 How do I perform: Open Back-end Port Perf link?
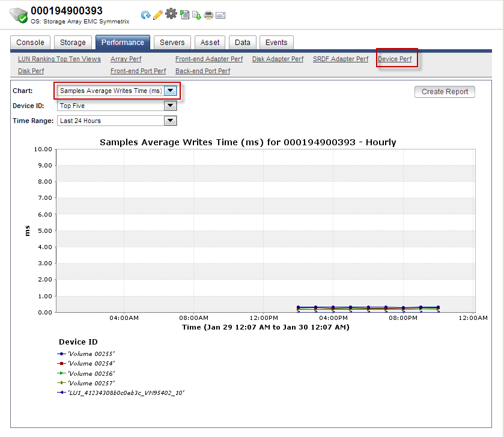(203, 71)
